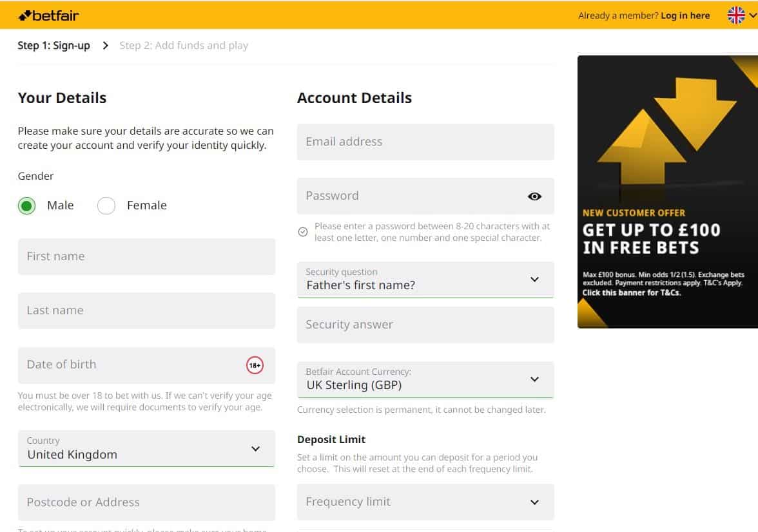Screen dimensions: 758x532
Task: Select the Female gender radio button
Action: coord(106,206)
